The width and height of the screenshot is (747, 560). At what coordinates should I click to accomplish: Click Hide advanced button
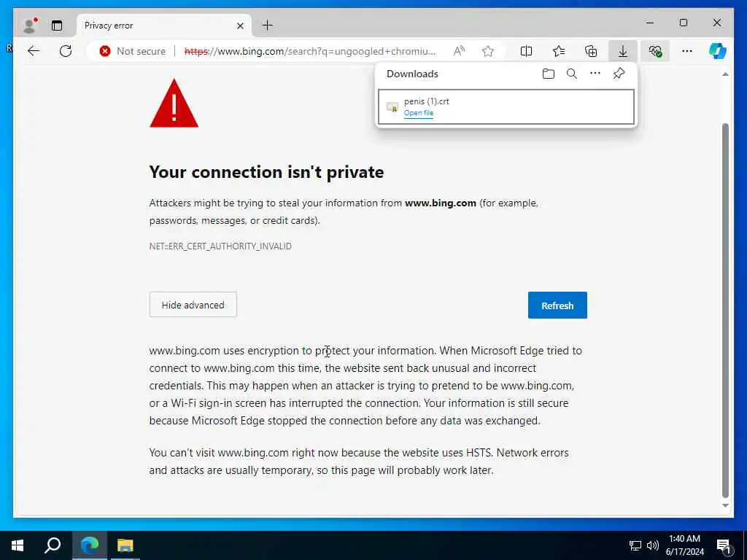tap(193, 305)
